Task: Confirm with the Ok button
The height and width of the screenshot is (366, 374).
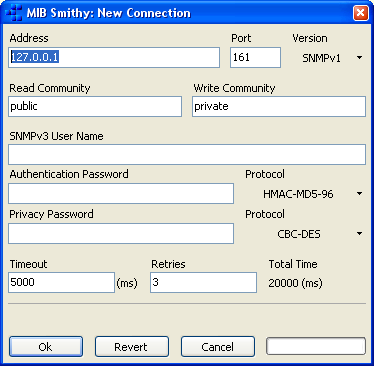Action: coord(46,347)
